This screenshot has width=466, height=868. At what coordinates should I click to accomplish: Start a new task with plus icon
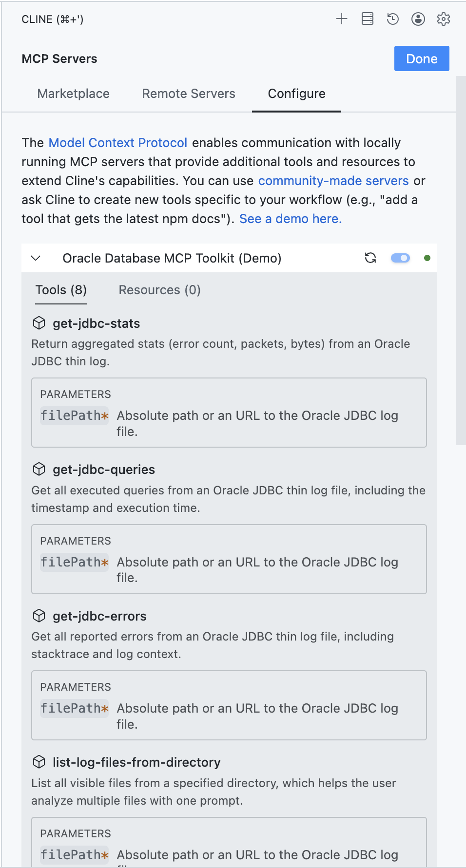pos(342,19)
